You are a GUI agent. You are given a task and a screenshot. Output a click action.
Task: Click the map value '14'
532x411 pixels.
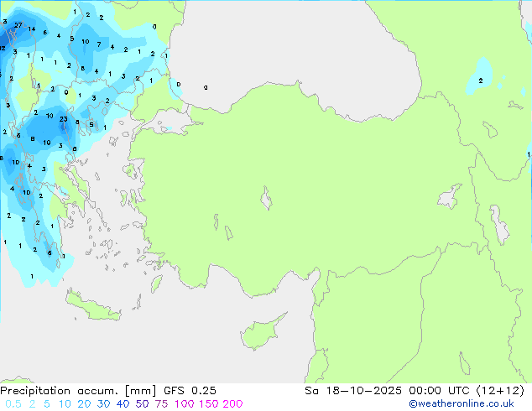[x=32, y=29]
